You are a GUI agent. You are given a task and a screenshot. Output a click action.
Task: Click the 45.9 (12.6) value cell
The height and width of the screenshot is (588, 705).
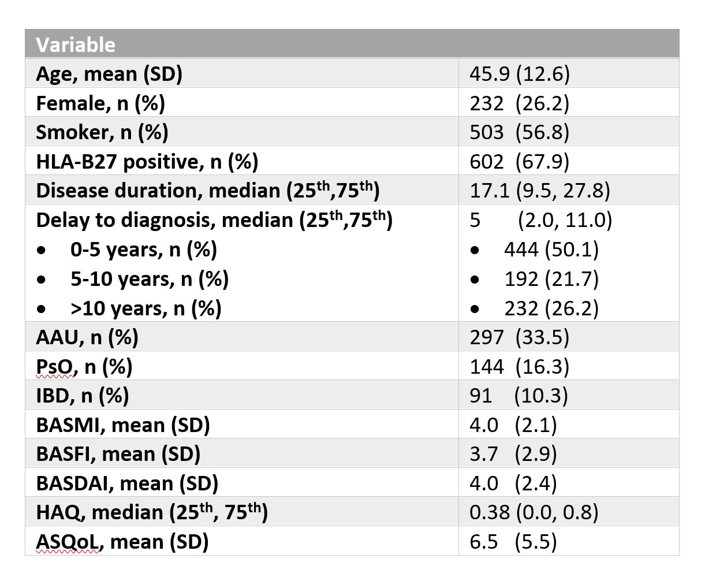tap(519, 74)
